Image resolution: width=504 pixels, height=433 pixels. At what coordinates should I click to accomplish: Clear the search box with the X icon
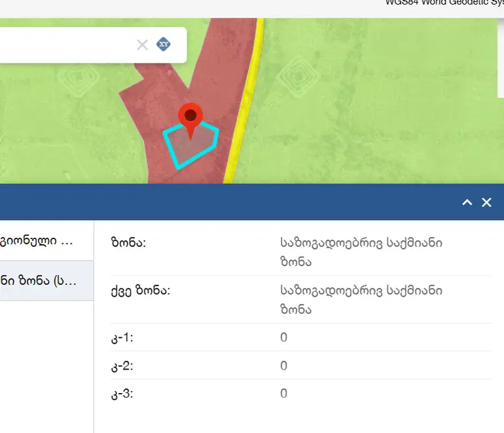tap(143, 45)
